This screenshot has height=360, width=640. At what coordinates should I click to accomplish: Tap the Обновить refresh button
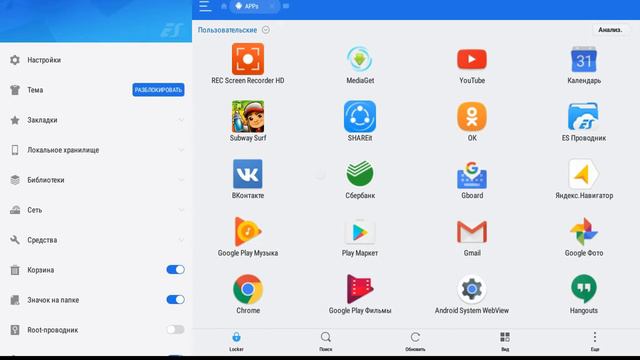point(415,341)
